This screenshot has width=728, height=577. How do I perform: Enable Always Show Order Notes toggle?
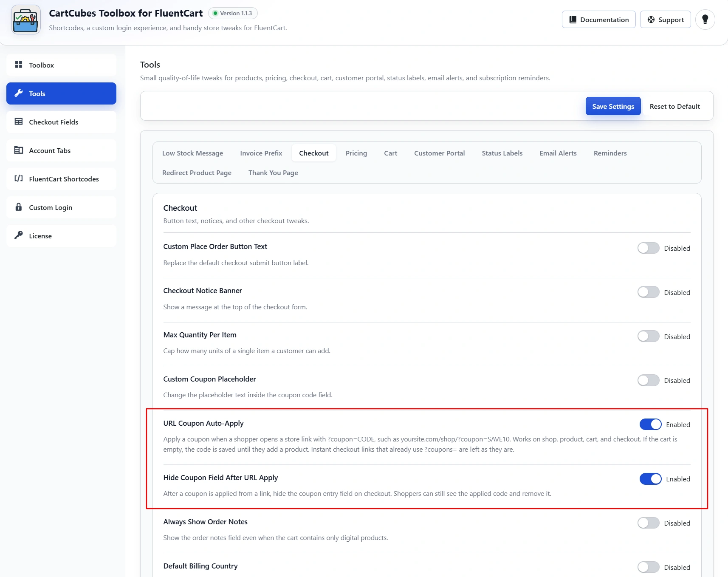(648, 523)
